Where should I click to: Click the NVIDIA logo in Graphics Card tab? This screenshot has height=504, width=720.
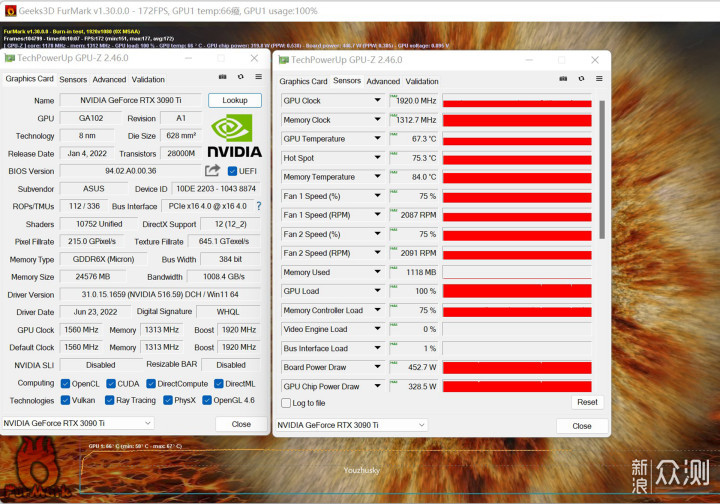pyautogui.click(x=234, y=136)
